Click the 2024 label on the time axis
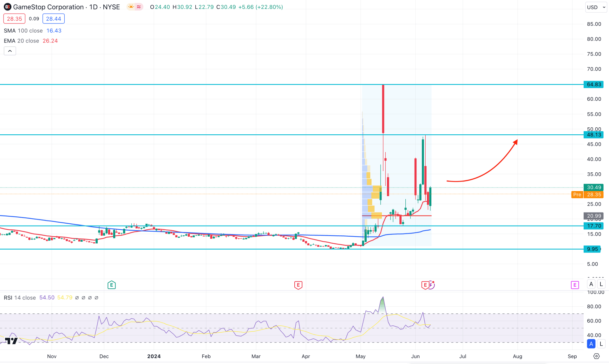 [x=154, y=356]
